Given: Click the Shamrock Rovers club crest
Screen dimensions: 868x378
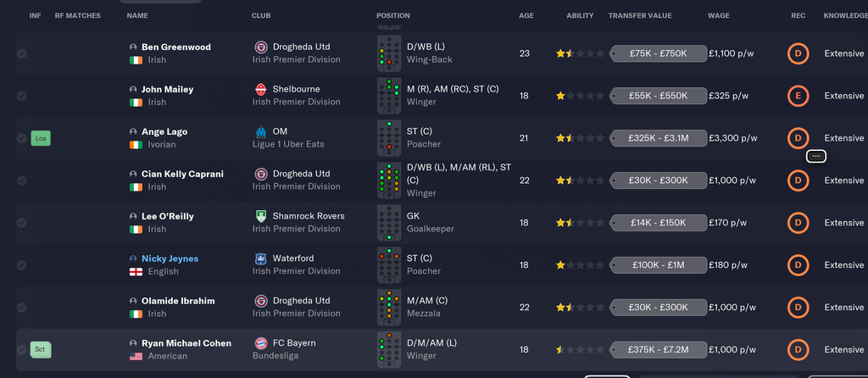Looking at the screenshot, I should [260, 216].
